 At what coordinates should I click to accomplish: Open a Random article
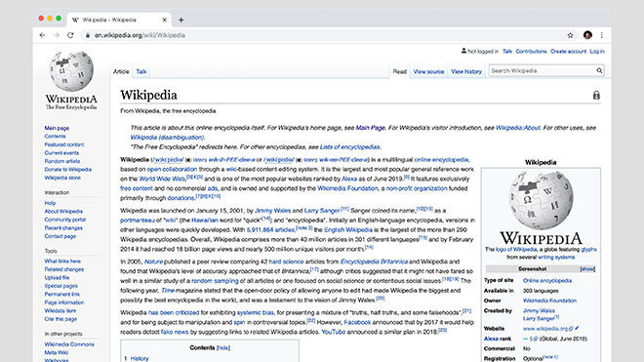[62, 161]
